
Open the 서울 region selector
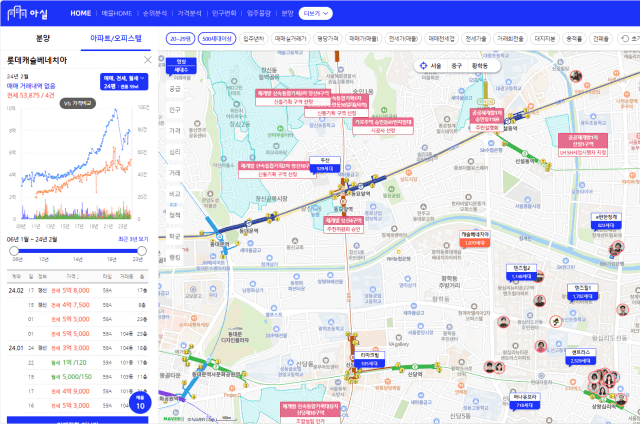[436, 66]
